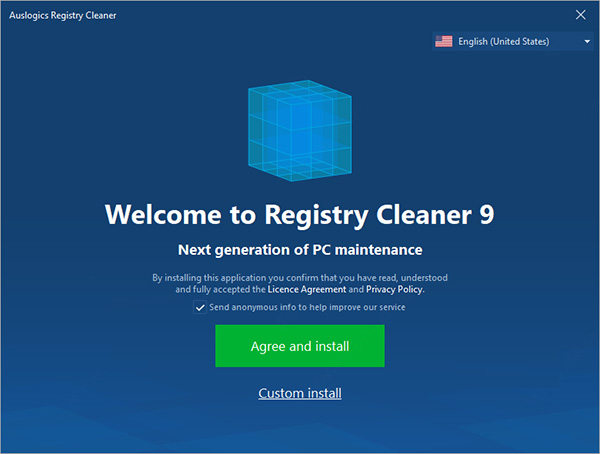Click the 'Welcome to Registry Cleaner 9' heading
The height and width of the screenshot is (454, 600).
click(x=300, y=215)
